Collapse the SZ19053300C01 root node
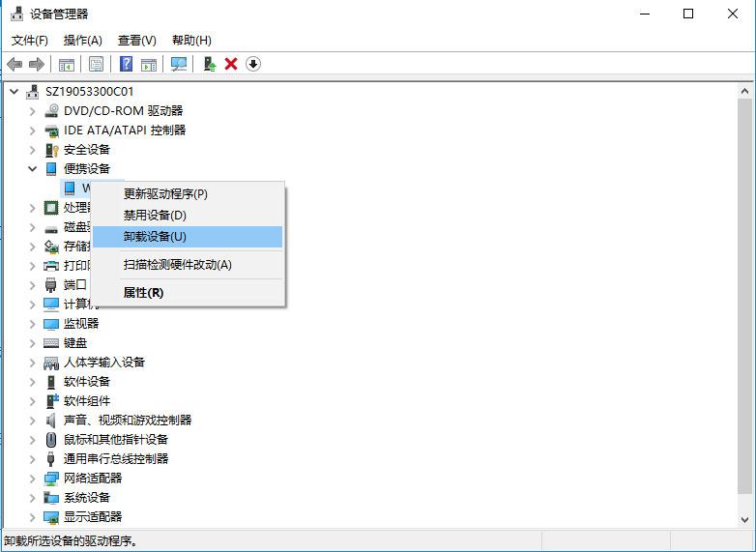Screen dimensions: 756x552 point(15,91)
